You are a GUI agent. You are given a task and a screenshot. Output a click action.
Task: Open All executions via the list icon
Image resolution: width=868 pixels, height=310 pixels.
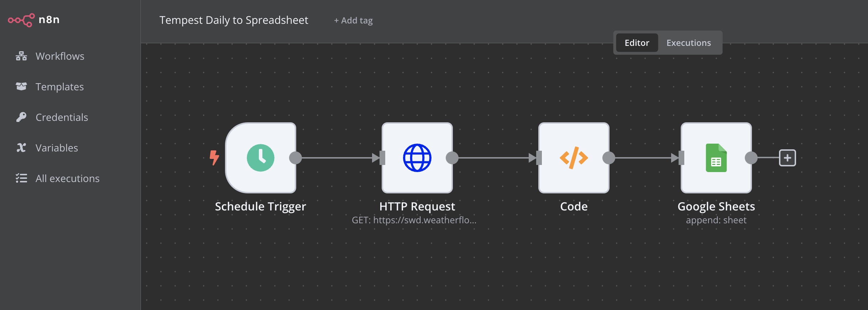[x=21, y=178]
